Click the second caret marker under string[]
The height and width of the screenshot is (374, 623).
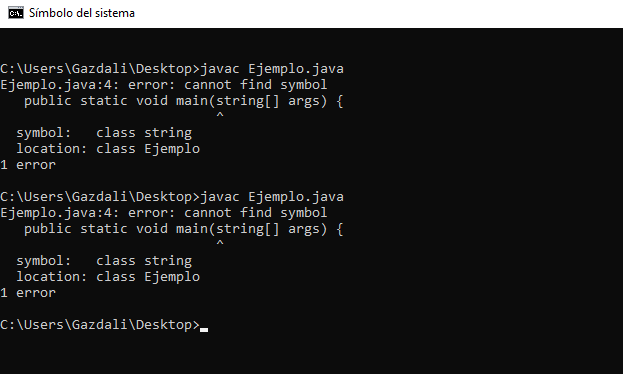click(220, 243)
